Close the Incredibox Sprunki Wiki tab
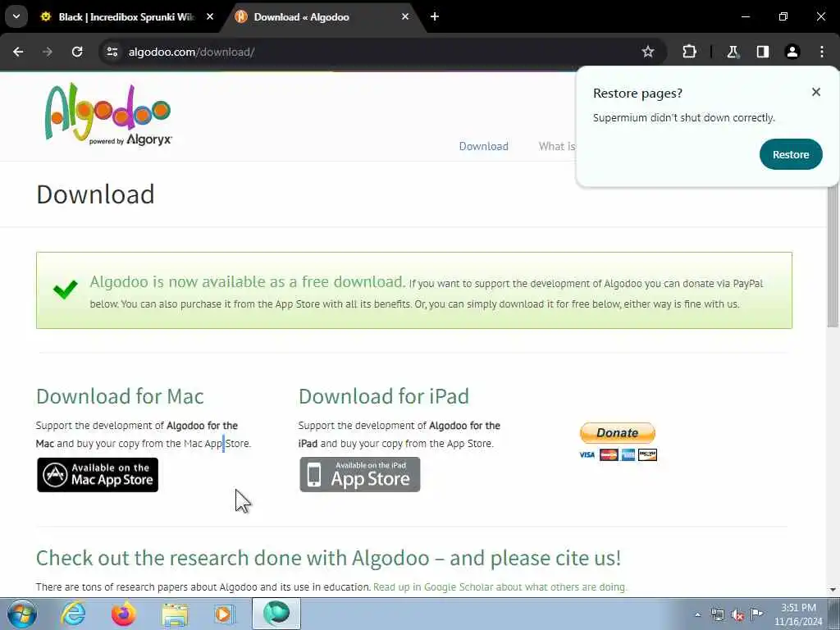 210,17
